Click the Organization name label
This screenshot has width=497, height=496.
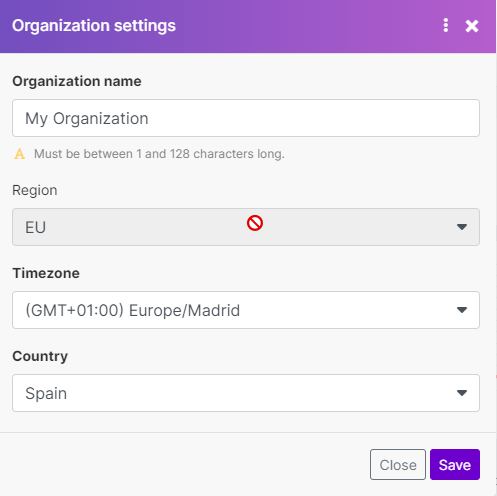[x=77, y=81]
